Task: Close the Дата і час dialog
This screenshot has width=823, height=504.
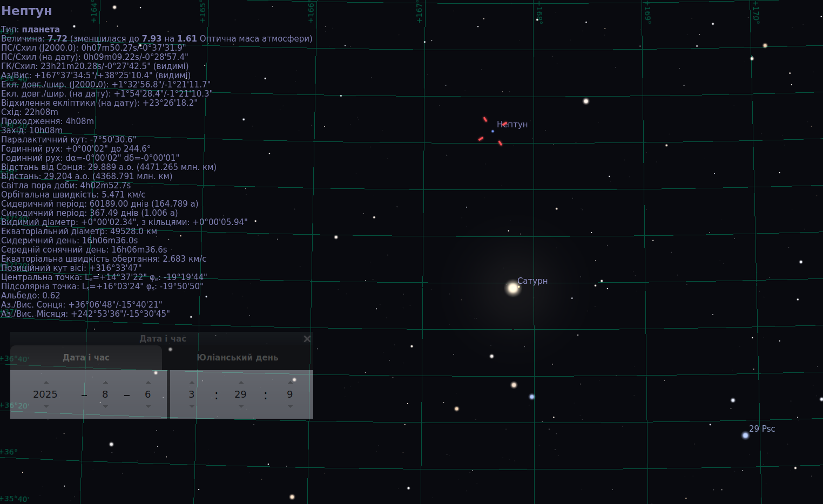Action: coord(307,339)
